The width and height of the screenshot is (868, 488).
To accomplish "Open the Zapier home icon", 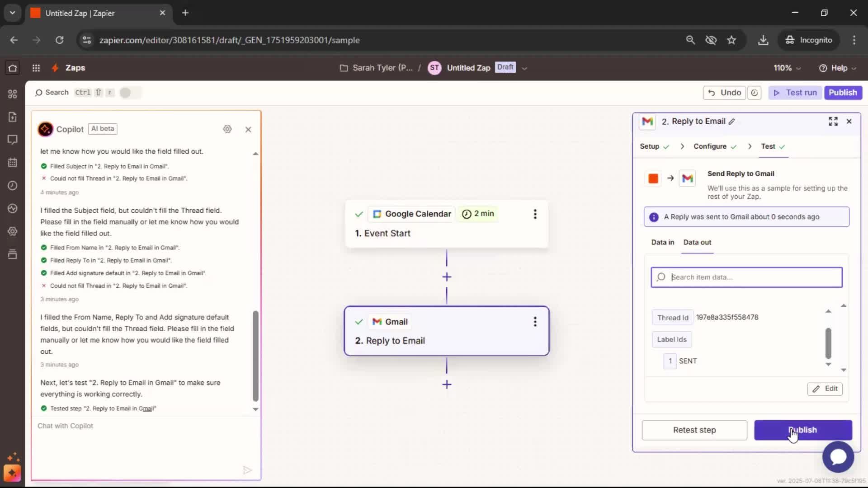I will click(13, 68).
